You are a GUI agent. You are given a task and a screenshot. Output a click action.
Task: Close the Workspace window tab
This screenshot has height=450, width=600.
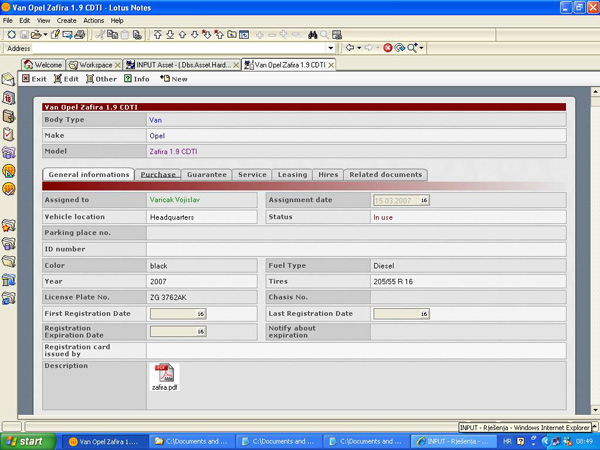point(118,65)
